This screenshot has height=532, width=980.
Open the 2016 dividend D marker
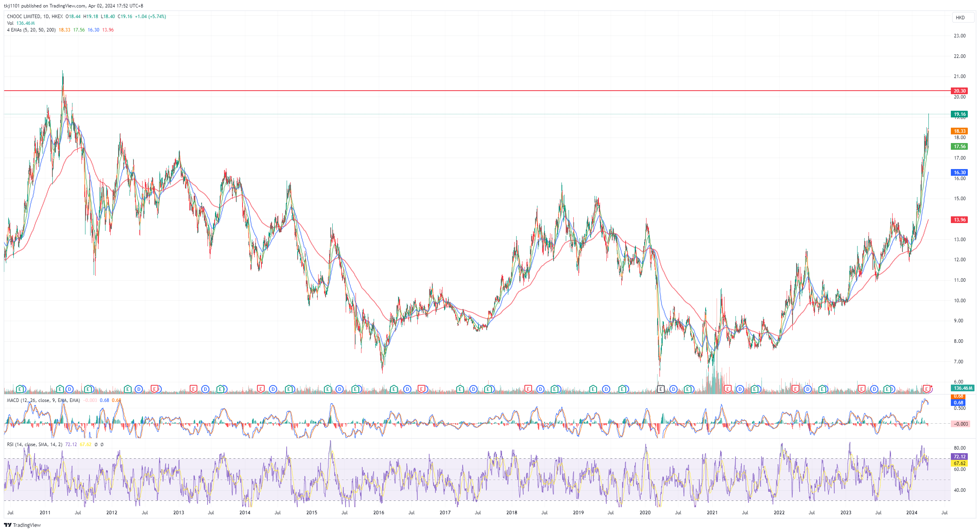tap(407, 389)
